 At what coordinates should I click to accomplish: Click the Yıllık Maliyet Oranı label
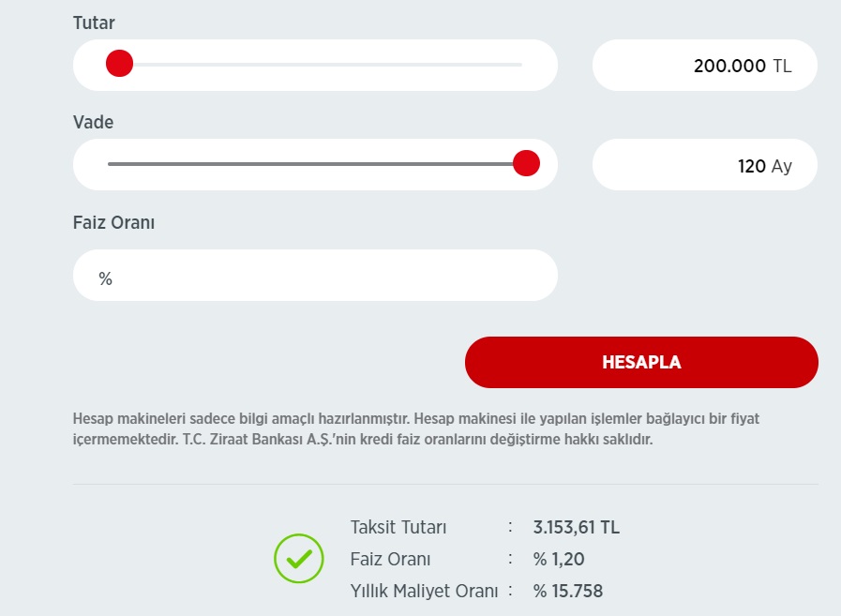pyautogui.click(x=425, y=591)
